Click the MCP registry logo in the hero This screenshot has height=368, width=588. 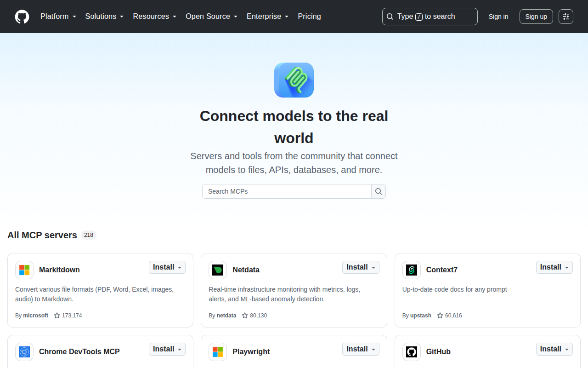pos(294,80)
